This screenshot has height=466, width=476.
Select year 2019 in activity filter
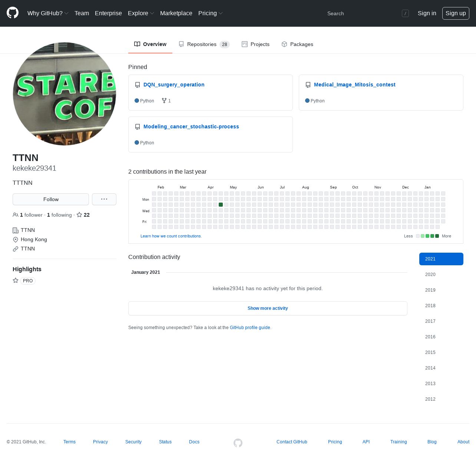[x=441, y=290]
